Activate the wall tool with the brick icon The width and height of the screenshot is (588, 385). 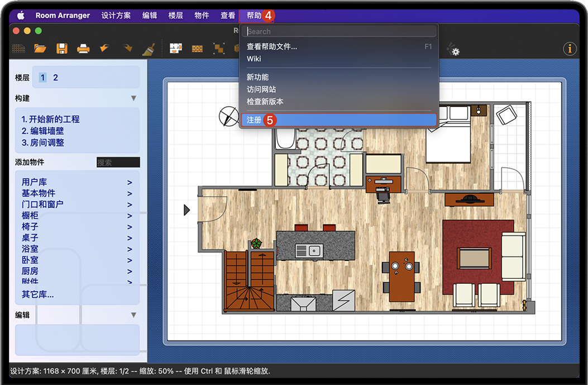point(197,49)
